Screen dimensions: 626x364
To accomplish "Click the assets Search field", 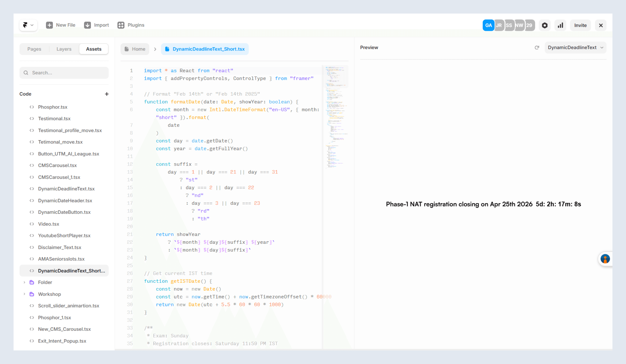I will click(64, 73).
